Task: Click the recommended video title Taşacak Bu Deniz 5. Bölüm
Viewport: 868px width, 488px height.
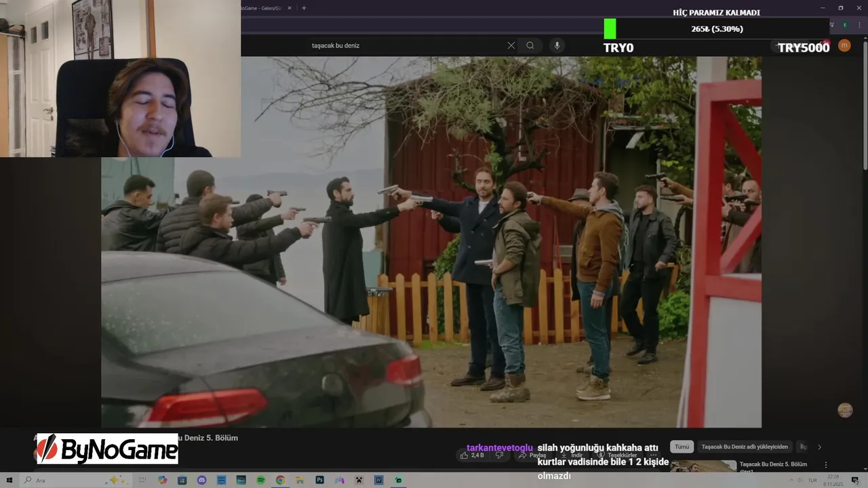Action: point(773,464)
